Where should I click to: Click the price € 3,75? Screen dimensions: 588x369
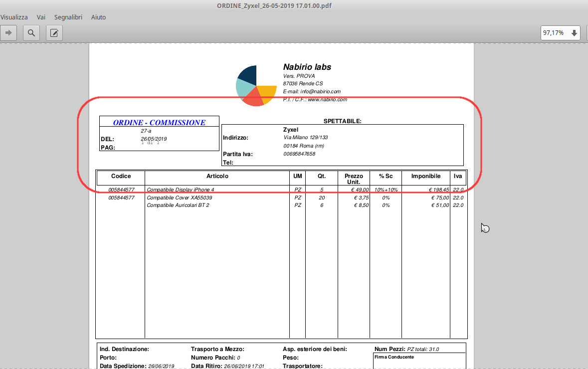(x=362, y=197)
